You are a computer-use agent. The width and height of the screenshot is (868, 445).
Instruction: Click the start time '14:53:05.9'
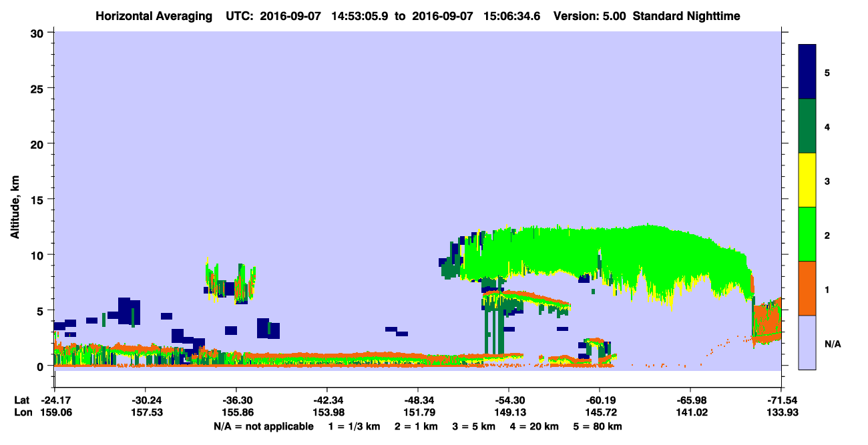click(360, 15)
